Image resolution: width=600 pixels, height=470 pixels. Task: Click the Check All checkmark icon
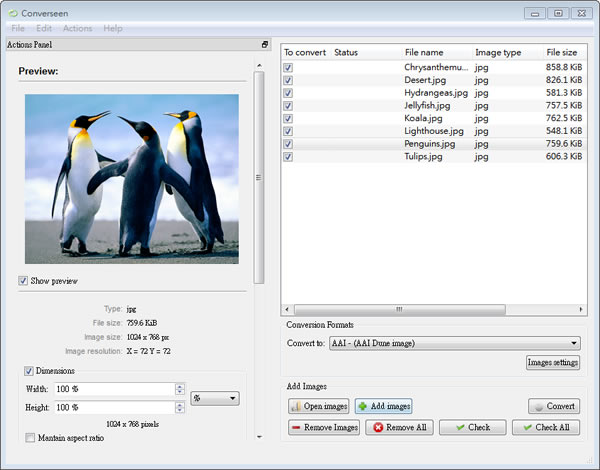click(526, 428)
